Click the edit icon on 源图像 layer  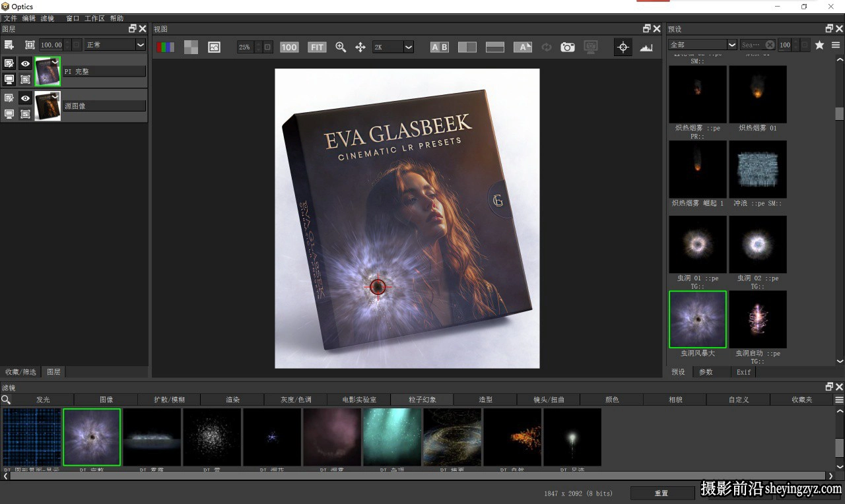click(x=9, y=98)
